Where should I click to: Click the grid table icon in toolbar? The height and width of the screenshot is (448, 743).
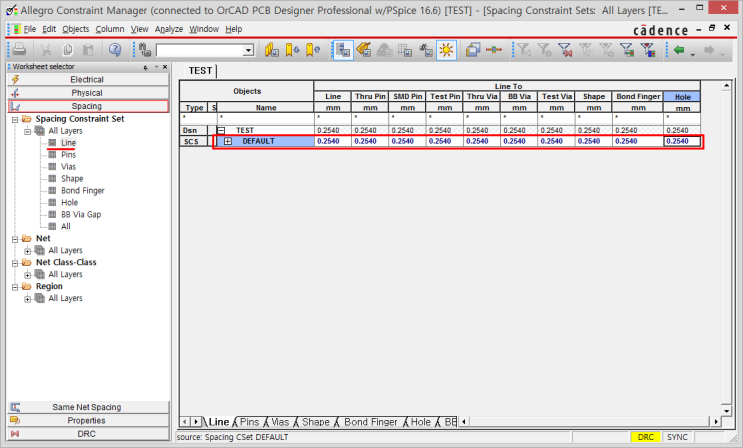tap(405, 50)
